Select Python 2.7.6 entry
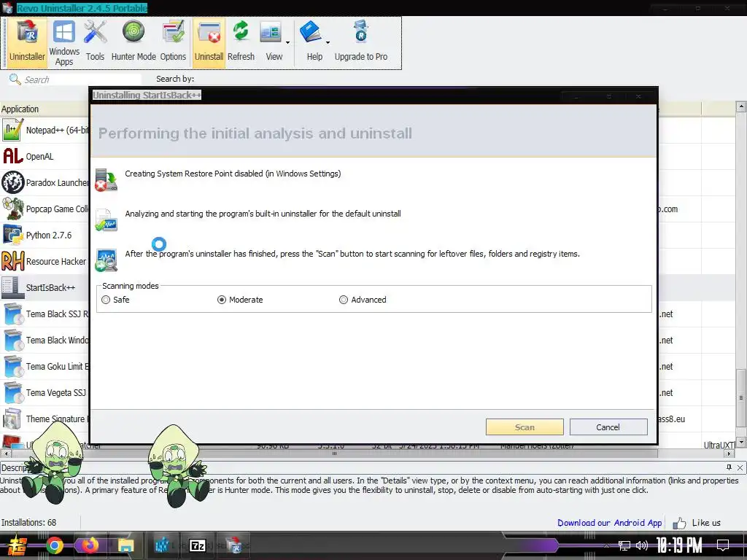The image size is (747, 560). pyautogui.click(x=44, y=235)
